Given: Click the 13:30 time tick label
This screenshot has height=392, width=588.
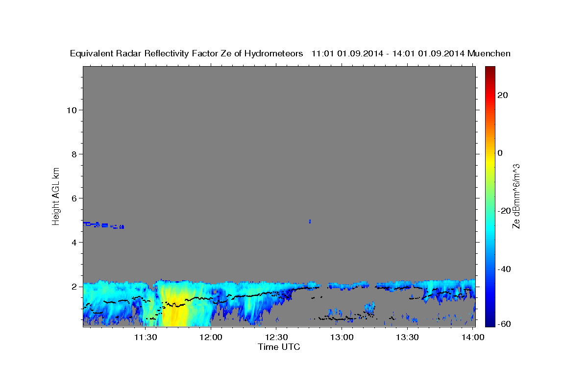Looking at the screenshot, I should [x=407, y=337].
